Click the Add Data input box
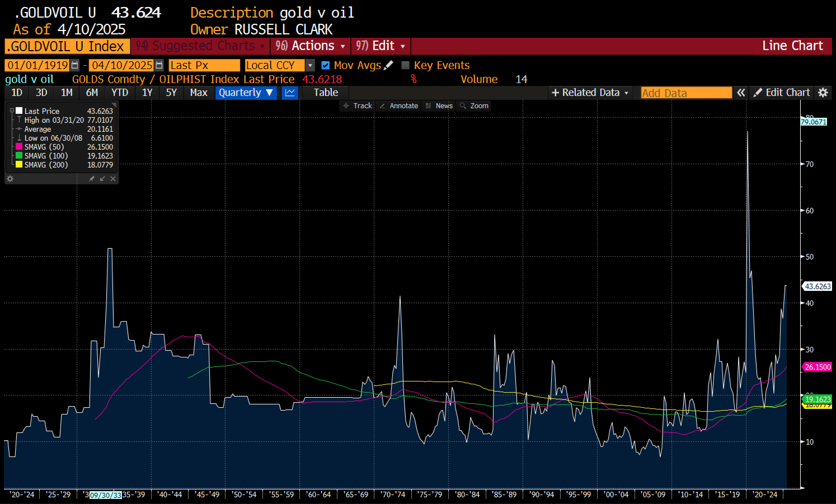The height and width of the screenshot is (504, 836). pyautogui.click(x=686, y=93)
